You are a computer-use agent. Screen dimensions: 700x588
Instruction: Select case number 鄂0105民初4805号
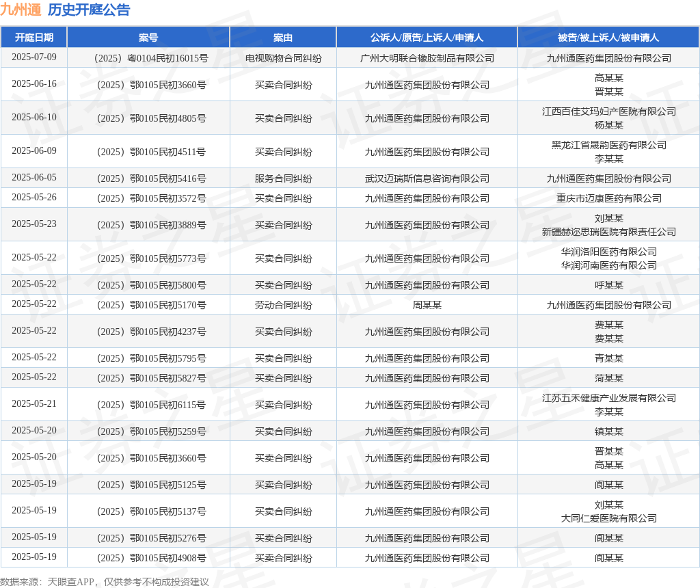pos(151,119)
